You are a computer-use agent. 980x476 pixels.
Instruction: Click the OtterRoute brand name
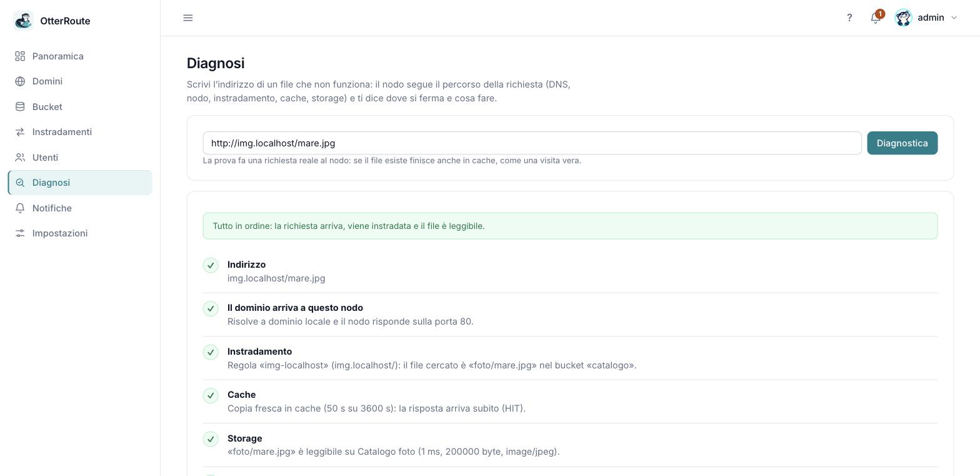65,21
